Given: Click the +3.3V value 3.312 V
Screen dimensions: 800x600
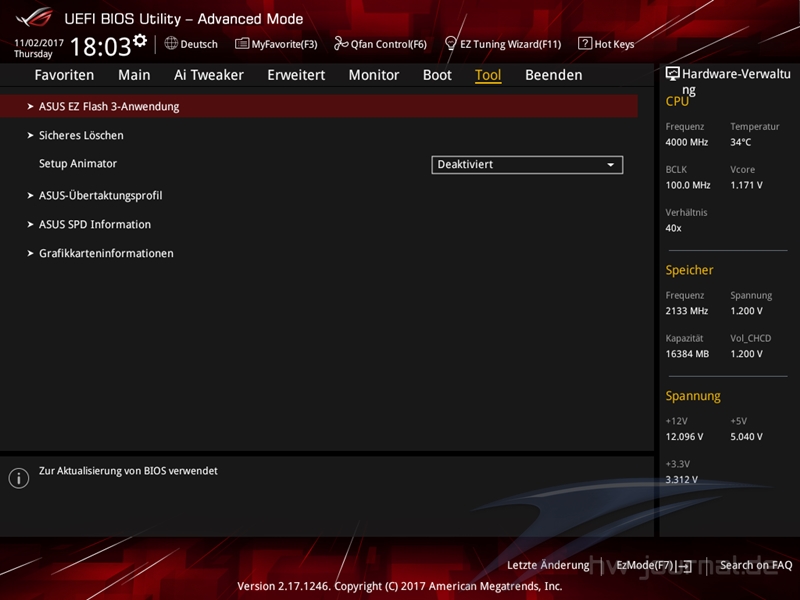Looking at the screenshot, I should click(x=682, y=480).
